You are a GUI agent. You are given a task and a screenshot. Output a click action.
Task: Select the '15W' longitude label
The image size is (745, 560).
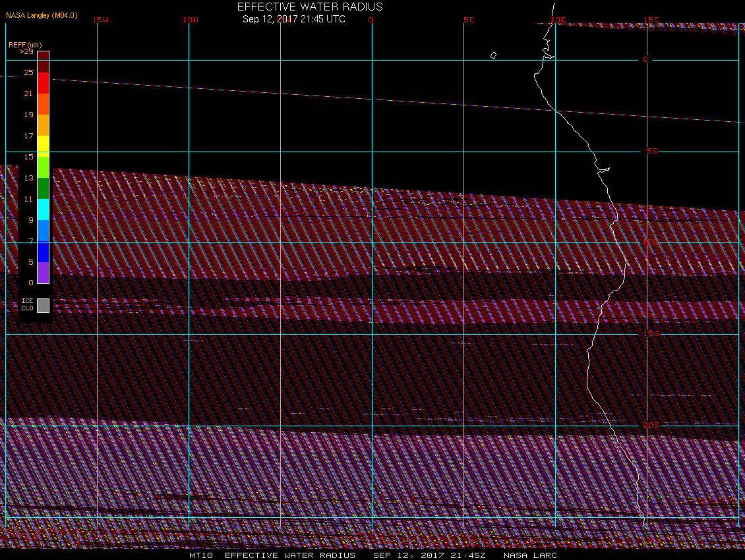(x=100, y=20)
